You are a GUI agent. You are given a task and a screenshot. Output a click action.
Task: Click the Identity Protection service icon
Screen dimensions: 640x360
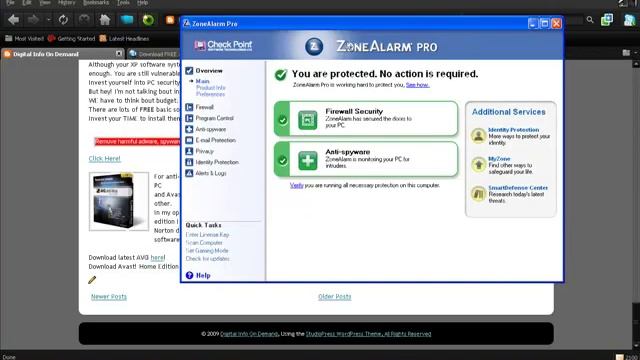click(x=478, y=136)
